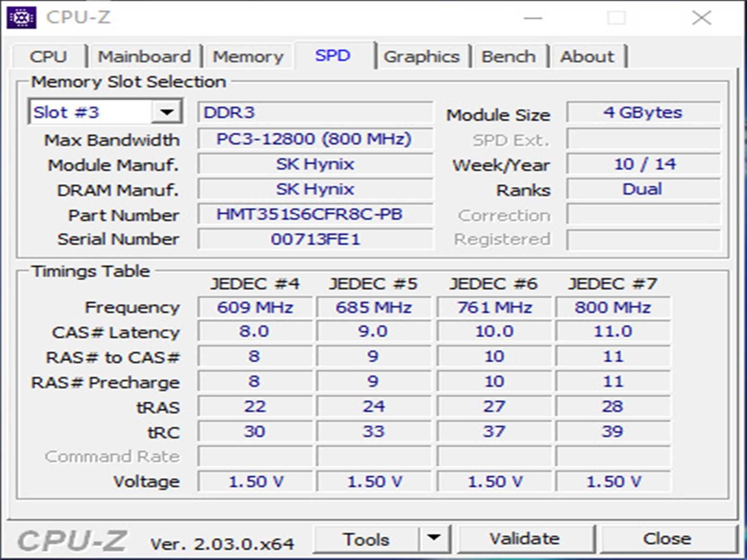Image resolution: width=747 pixels, height=560 pixels.
Task: Select serial number 00713FE1
Action: 315,239
